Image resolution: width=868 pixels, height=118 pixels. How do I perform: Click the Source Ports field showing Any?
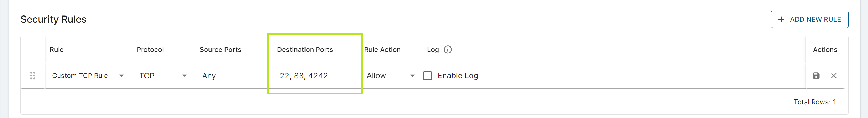209,76
